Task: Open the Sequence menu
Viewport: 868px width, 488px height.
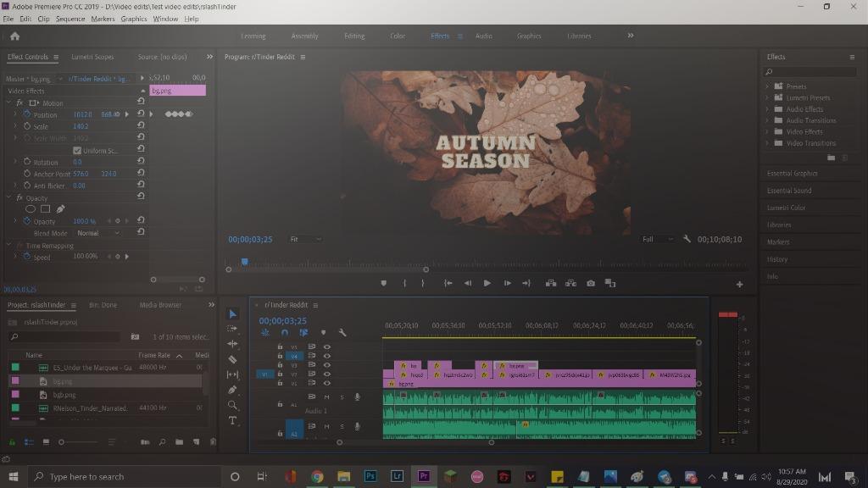Action: [70, 19]
